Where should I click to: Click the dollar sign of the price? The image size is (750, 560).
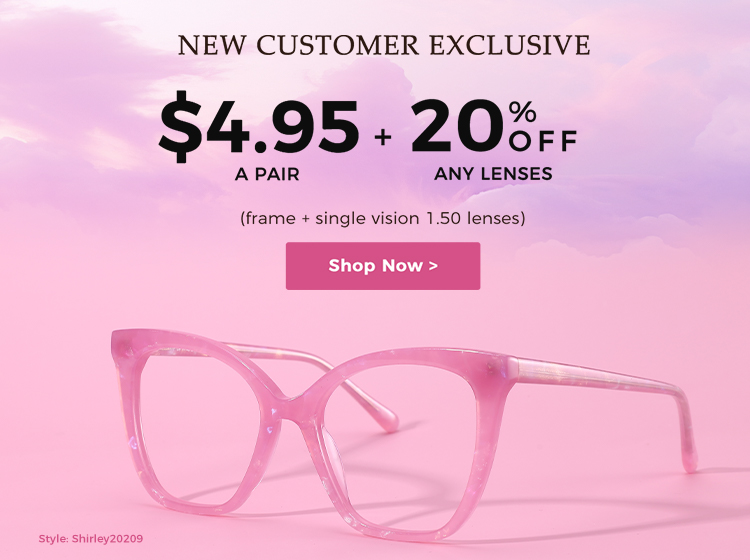[180, 126]
